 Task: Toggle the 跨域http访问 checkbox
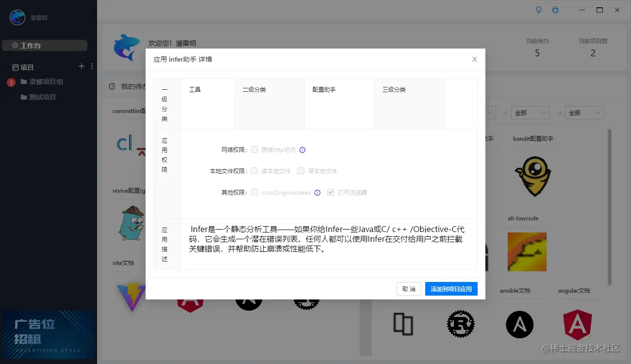point(254,149)
